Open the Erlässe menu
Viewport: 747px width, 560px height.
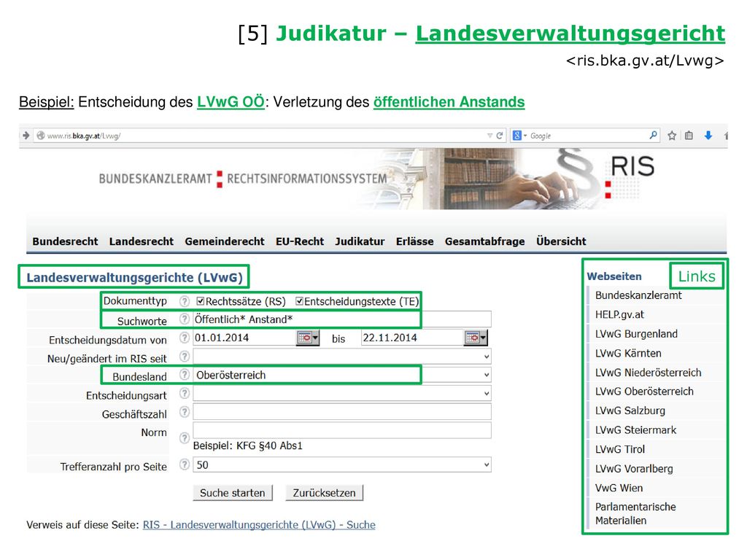[x=415, y=241]
